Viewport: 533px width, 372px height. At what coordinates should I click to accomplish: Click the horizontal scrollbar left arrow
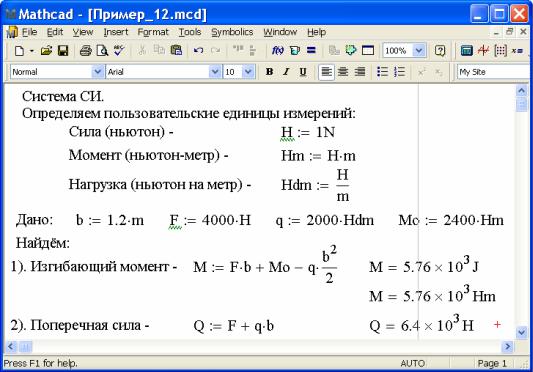pos(11,346)
